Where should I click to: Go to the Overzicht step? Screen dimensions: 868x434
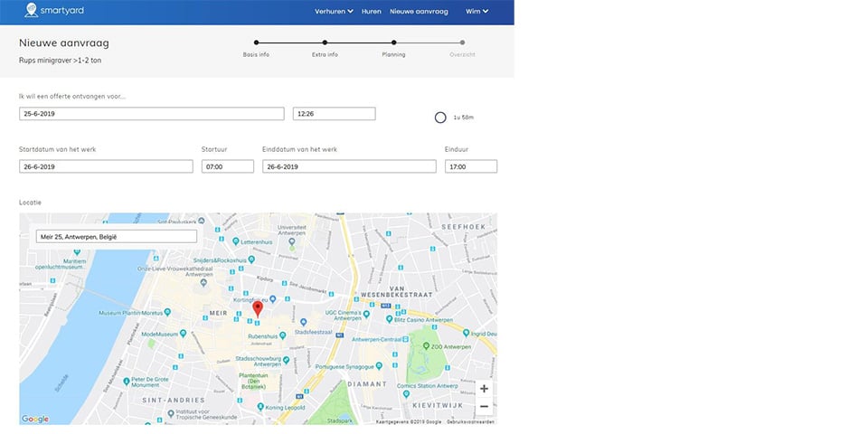tap(462, 42)
